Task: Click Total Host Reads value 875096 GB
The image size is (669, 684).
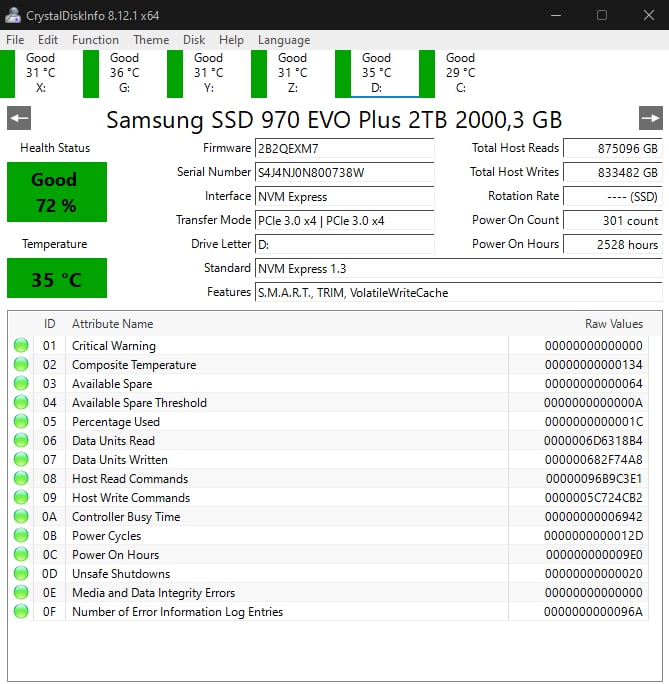Action: 613,148
